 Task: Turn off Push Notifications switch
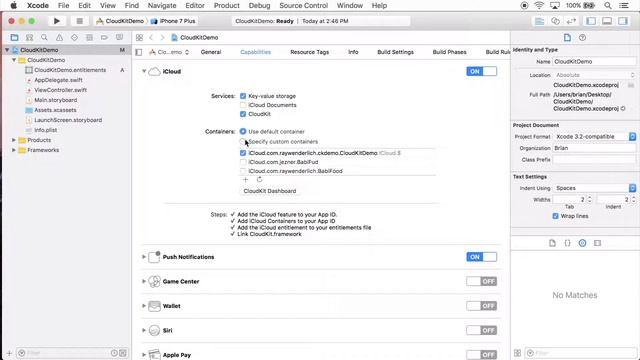tap(482, 257)
